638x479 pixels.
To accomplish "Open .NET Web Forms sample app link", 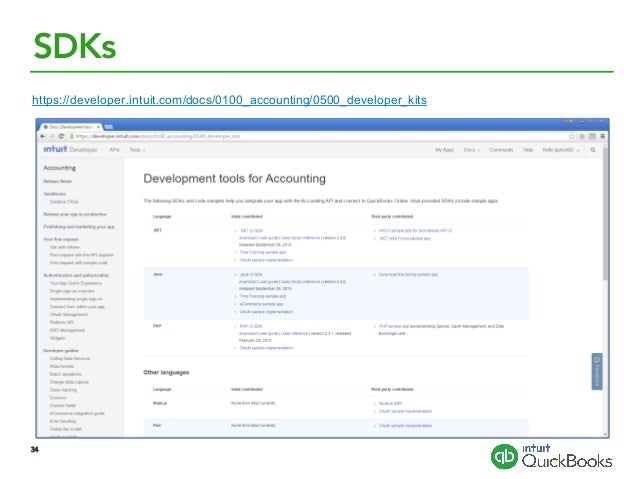I will point(405,238).
